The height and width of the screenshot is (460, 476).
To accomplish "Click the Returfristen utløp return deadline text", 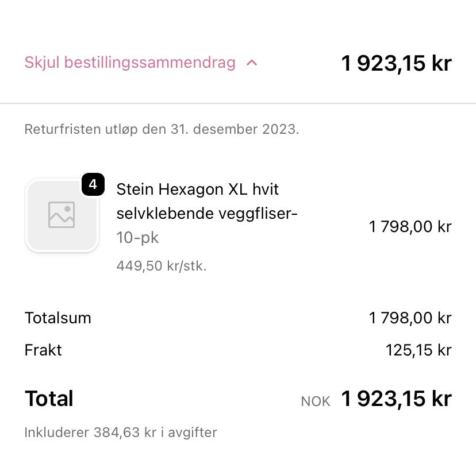I will click(x=162, y=129).
